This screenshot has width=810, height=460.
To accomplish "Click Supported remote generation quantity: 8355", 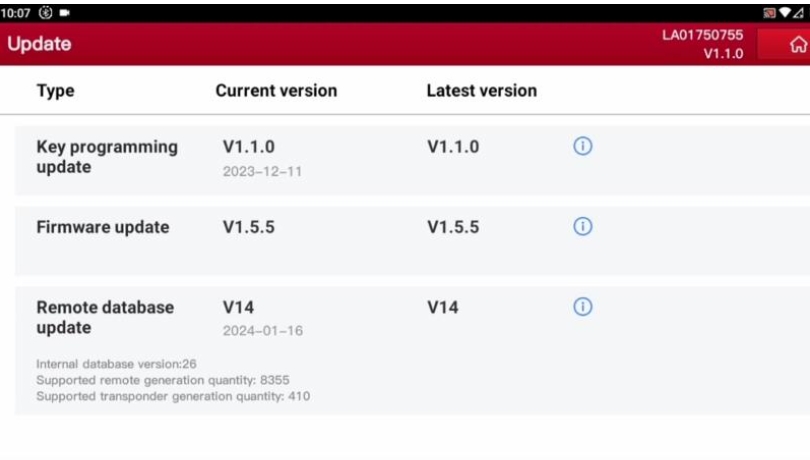I will pyautogui.click(x=163, y=380).
